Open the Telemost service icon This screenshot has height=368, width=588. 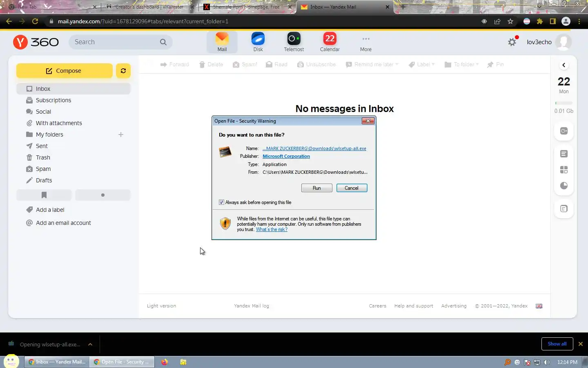(294, 42)
